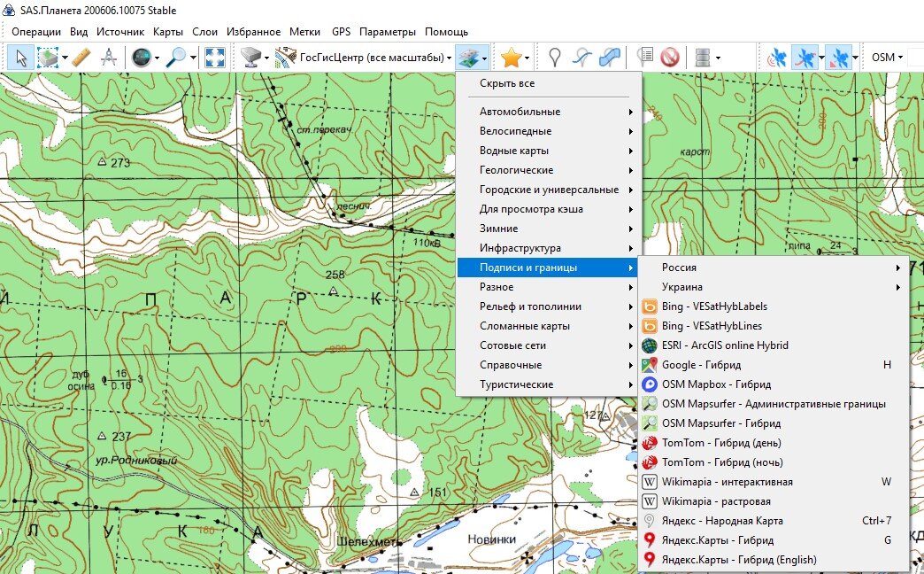The image size is (924, 574).
Task: Choose Скрыть все to hide layers
Action: (548, 83)
